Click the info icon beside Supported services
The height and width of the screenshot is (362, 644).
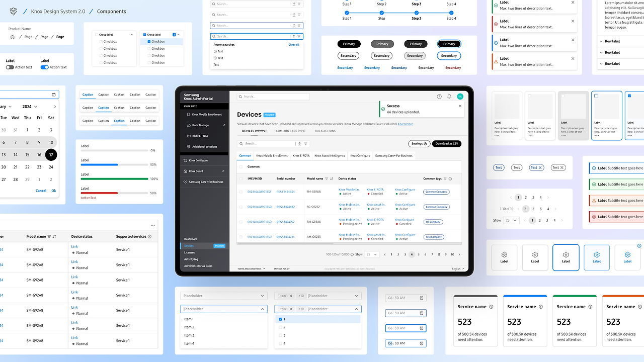(x=149, y=236)
